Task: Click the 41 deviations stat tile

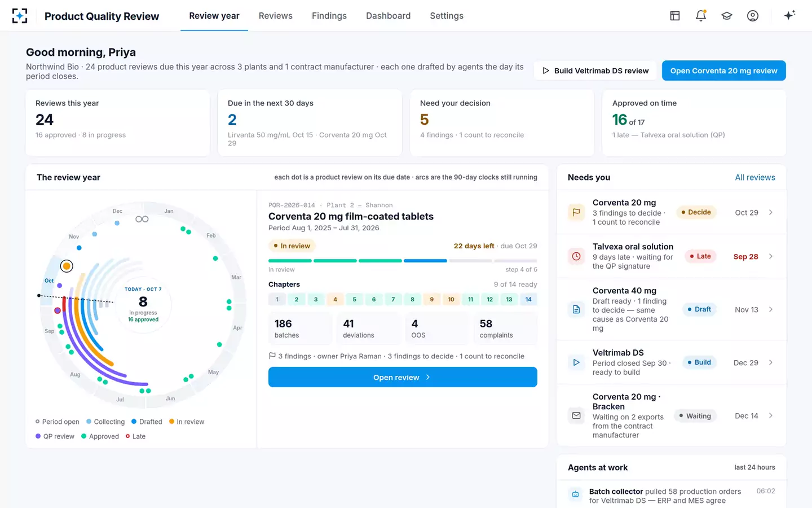Action: pos(369,328)
